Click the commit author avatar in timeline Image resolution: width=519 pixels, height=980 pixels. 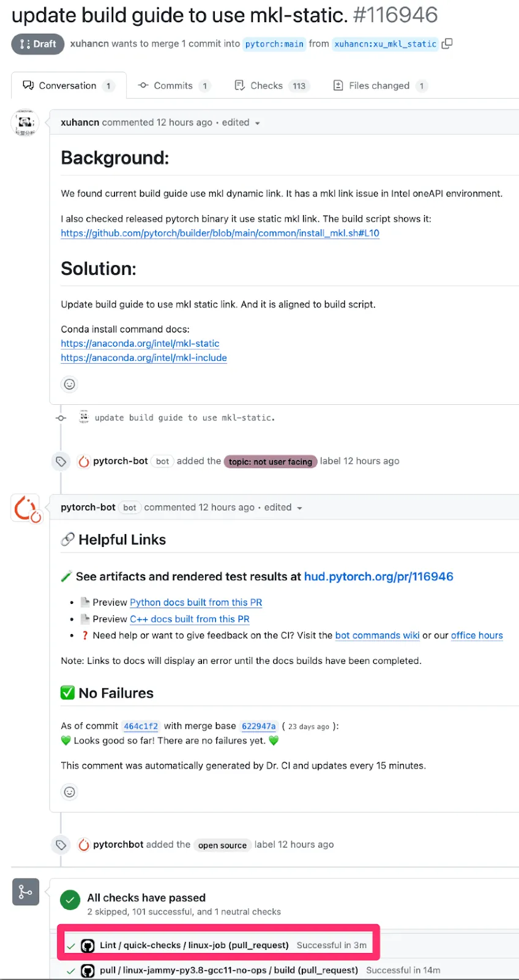(84, 417)
